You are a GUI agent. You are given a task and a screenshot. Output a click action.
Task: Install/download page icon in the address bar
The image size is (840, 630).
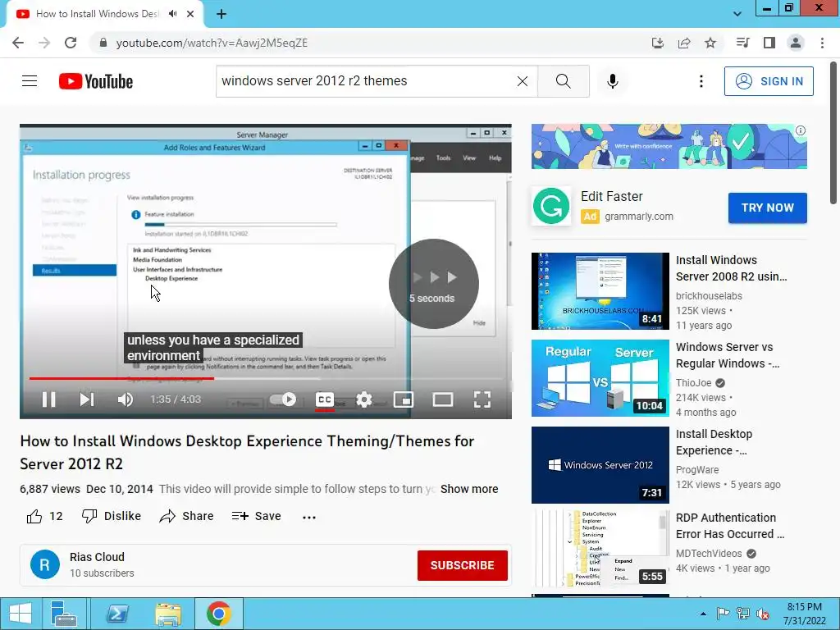[658, 43]
